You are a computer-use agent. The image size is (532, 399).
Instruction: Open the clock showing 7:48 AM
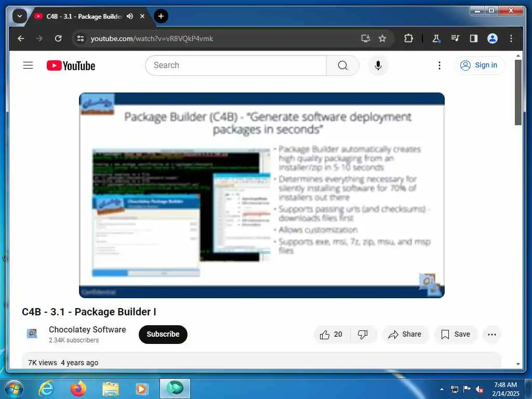(x=506, y=389)
